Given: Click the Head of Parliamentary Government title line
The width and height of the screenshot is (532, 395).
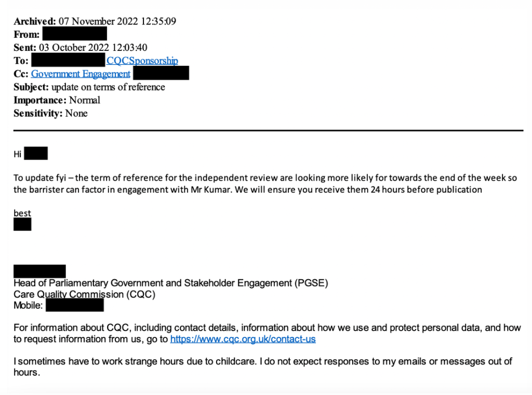Looking at the screenshot, I should [171, 283].
